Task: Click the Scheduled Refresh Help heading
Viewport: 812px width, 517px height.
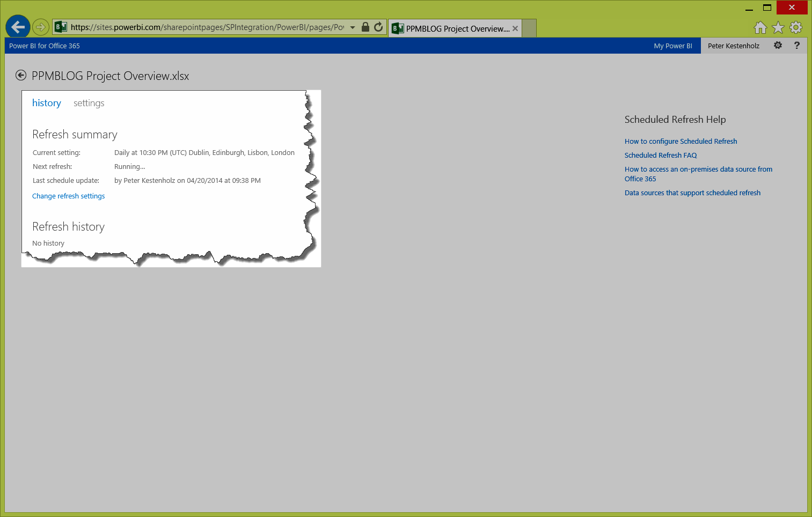Action: 675,119
